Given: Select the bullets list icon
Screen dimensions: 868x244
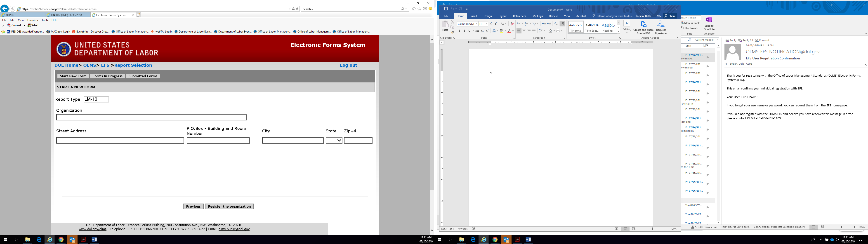Looking at the screenshot, I should (519, 23).
